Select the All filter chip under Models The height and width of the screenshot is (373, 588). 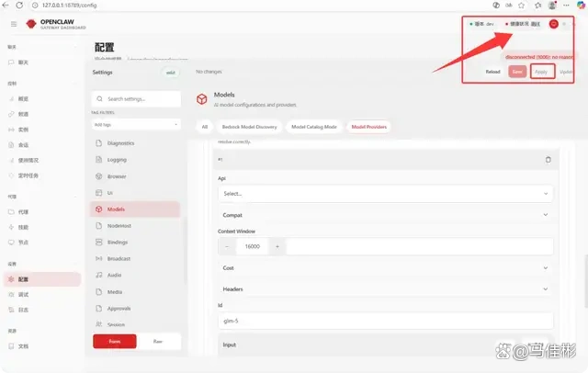[205, 126]
